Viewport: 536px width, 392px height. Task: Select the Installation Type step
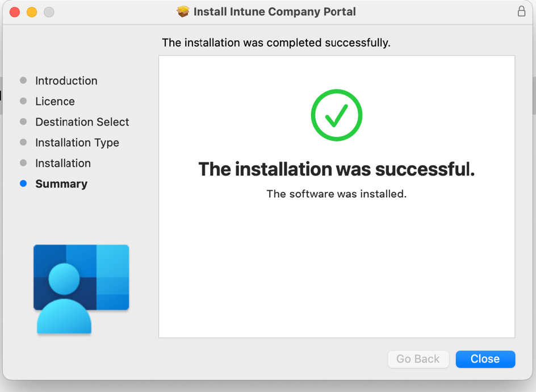coord(77,143)
